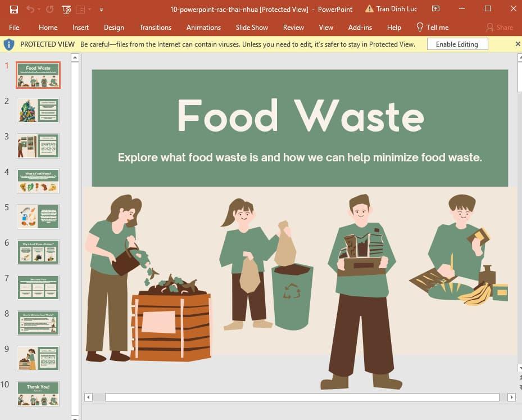Open the Slide Show tab
522x420 pixels.
[251, 27]
